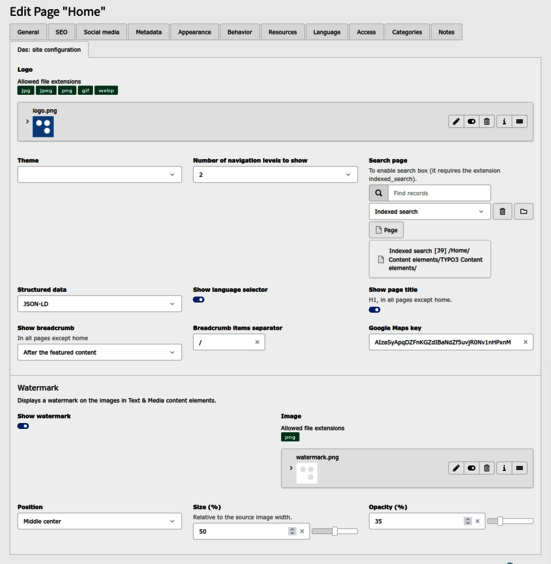Click the page icon beside Indexed search [39]

click(x=381, y=259)
